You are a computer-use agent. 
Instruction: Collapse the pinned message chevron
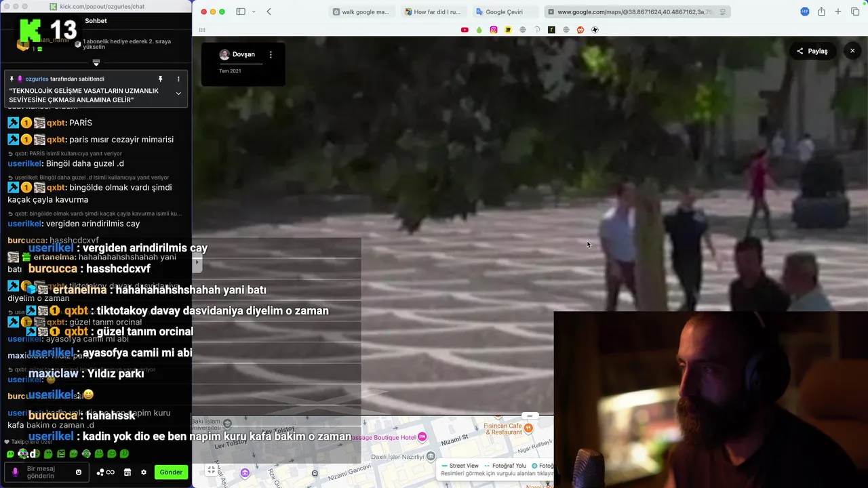tap(178, 94)
